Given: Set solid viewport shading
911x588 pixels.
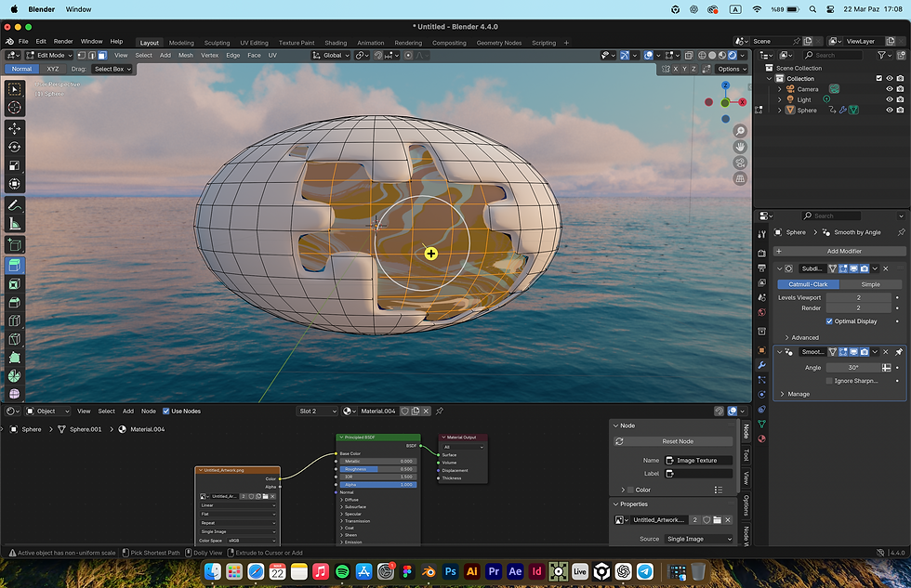Looking at the screenshot, I should [x=712, y=55].
